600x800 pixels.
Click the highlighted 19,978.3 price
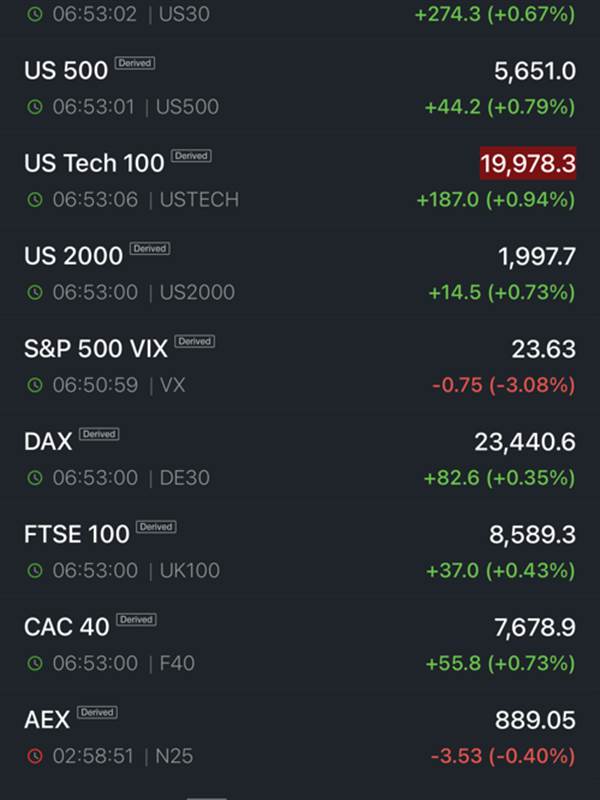[x=528, y=163]
